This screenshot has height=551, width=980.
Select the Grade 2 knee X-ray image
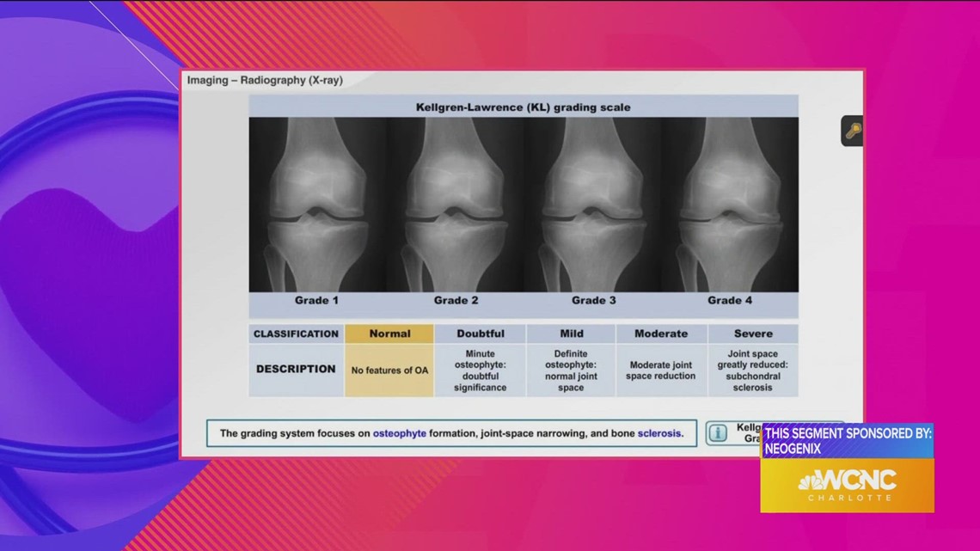[x=456, y=206]
